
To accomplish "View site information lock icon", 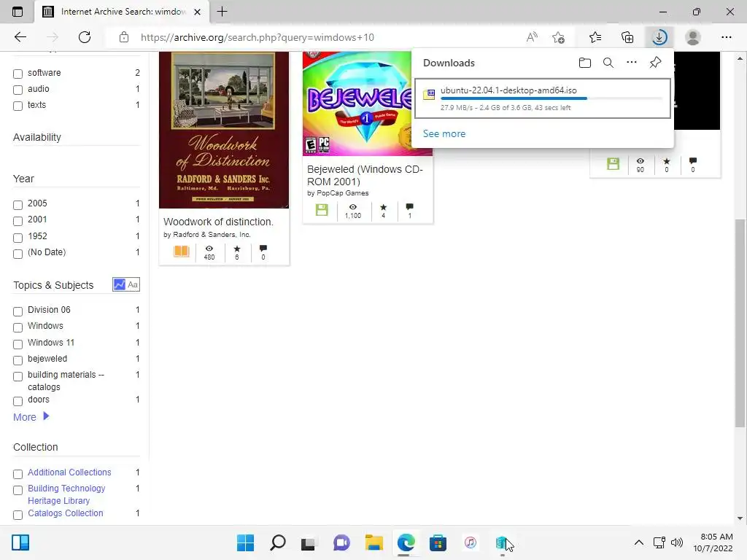I will (124, 37).
